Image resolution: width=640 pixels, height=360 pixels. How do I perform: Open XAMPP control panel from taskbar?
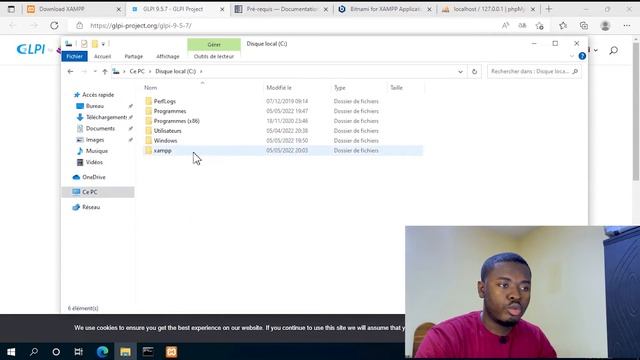coord(171,352)
